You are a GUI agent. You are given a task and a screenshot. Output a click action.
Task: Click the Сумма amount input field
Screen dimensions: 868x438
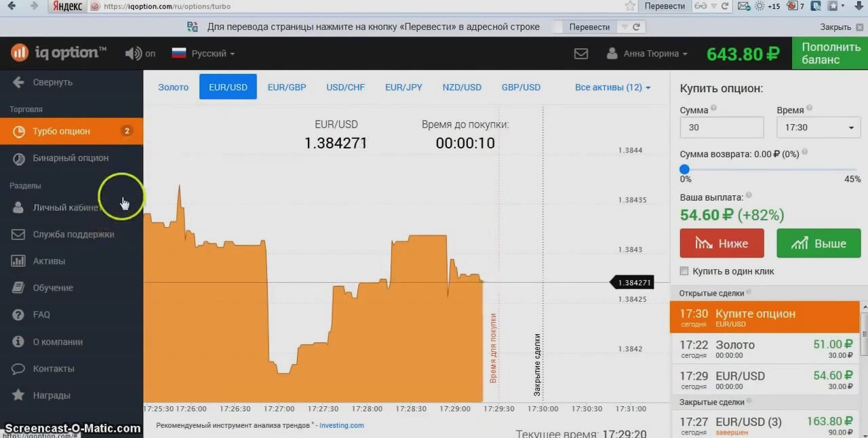point(722,127)
